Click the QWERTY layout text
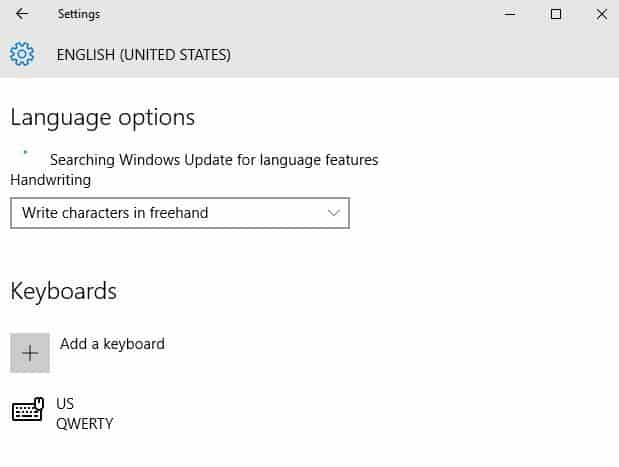Image resolution: width=619 pixels, height=467 pixels. [x=84, y=423]
